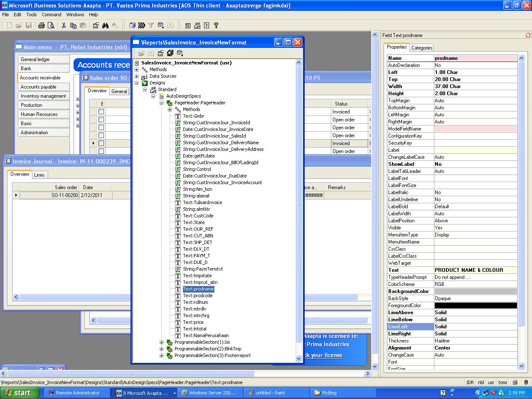Click the Data Sources node icon
532x399 pixels.
pyautogui.click(x=145, y=76)
